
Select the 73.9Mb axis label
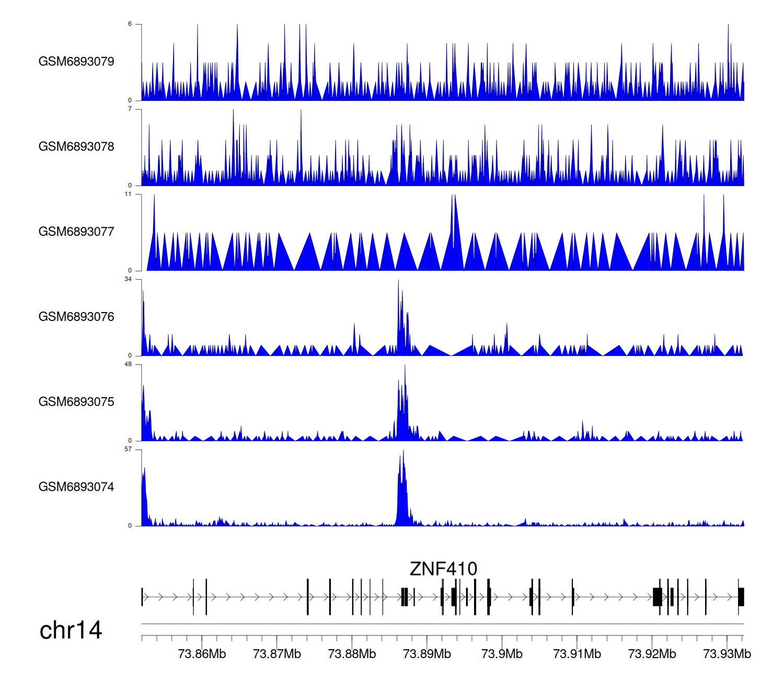(502, 654)
